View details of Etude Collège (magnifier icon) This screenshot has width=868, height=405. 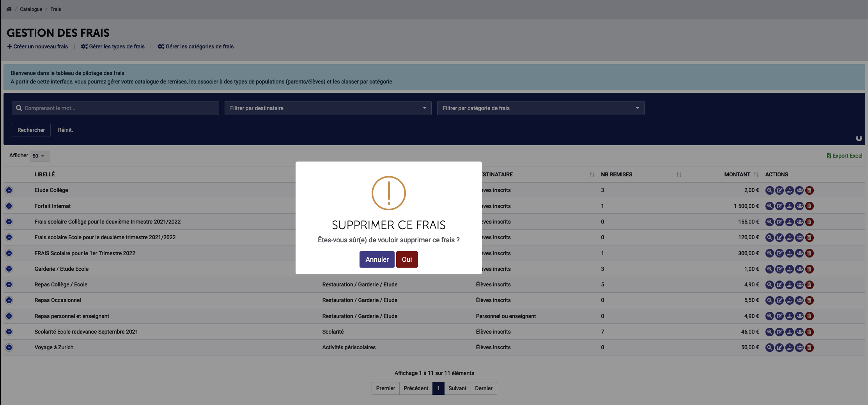(769, 190)
